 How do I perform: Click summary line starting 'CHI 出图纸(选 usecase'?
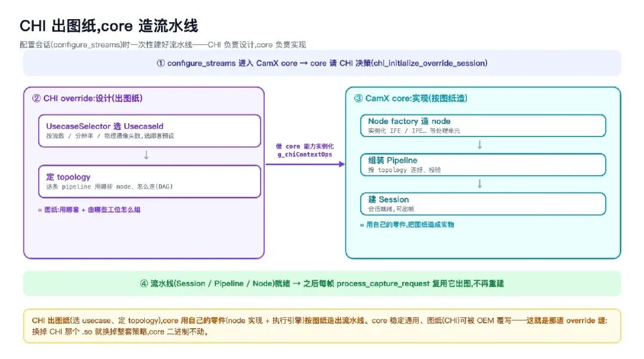pyautogui.click(x=320, y=320)
